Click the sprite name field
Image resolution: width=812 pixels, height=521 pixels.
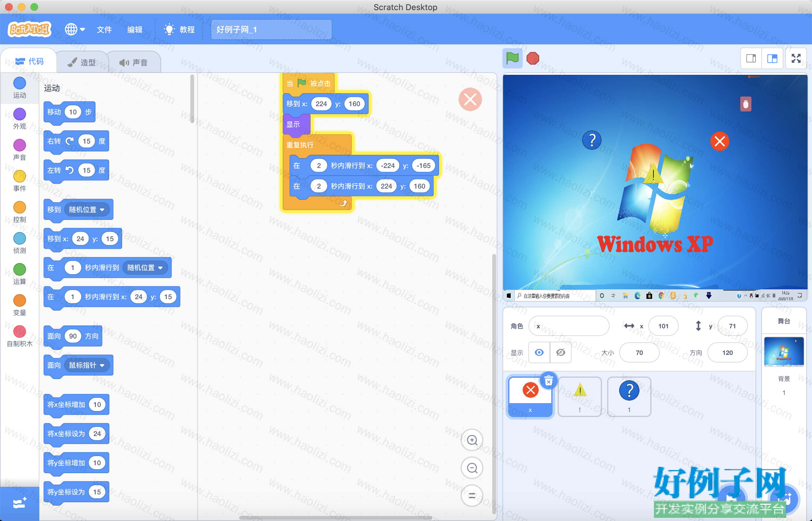[569, 326]
